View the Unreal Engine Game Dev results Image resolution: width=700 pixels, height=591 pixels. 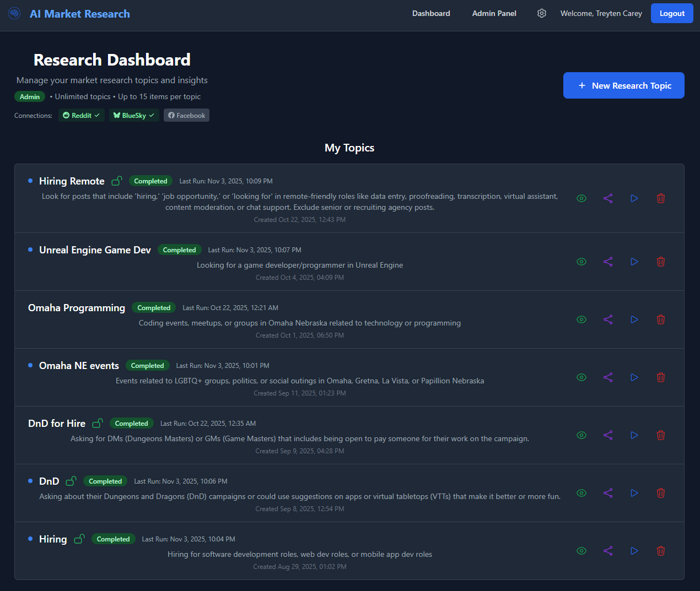pyautogui.click(x=581, y=262)
